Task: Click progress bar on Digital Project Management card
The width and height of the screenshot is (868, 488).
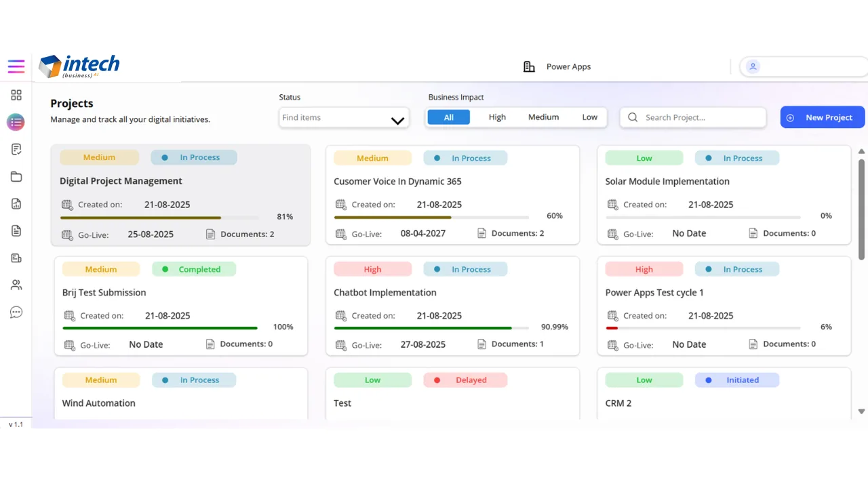Action: tap(159, 218)
